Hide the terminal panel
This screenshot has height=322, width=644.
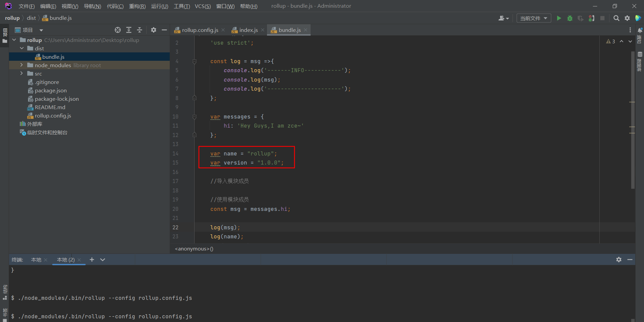click(630, 260)
